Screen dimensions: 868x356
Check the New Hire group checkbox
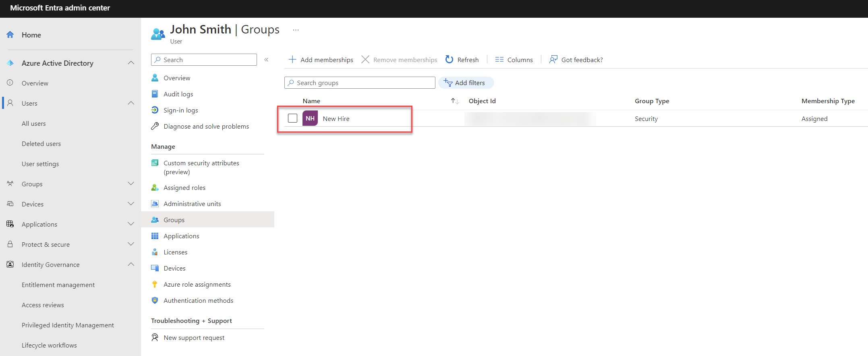(292, 118)
